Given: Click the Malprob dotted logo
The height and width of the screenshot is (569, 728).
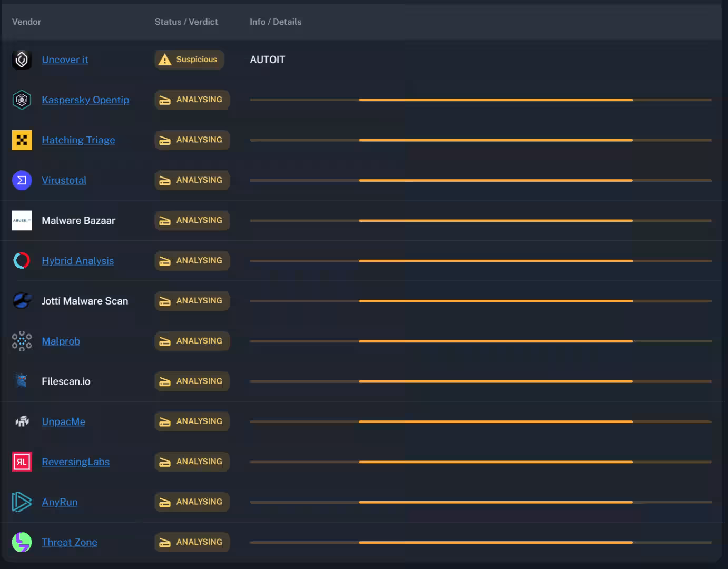Looking at the screenshot, I should pos(22,341).
